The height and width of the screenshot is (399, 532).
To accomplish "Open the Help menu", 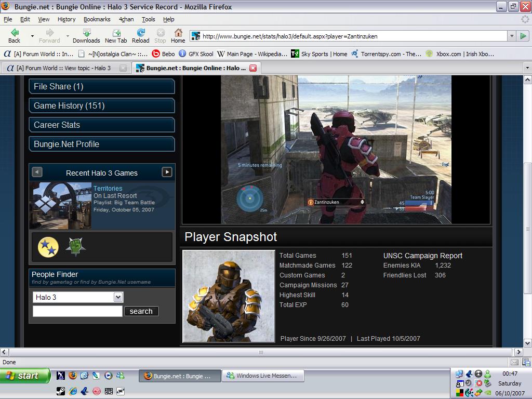I will coord(169,19).
